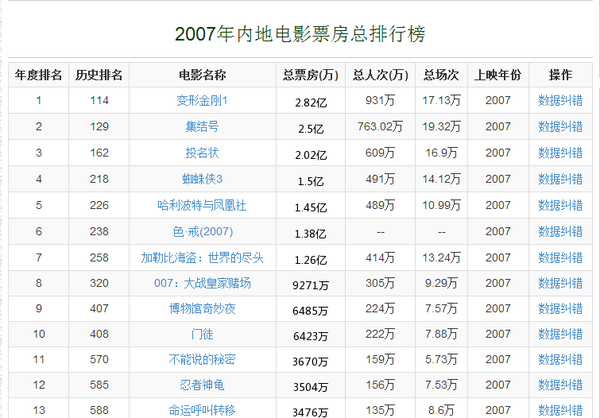Click the 总票房(万) column header
The height and width of the screenshot is (418, 600).
point(309,75)
